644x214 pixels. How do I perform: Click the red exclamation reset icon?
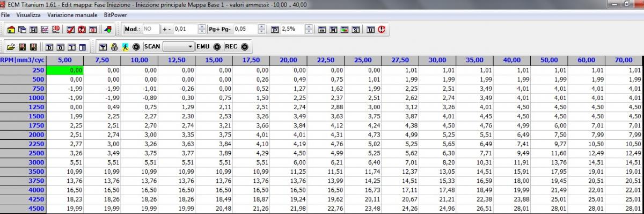click(x=382, y=30)
